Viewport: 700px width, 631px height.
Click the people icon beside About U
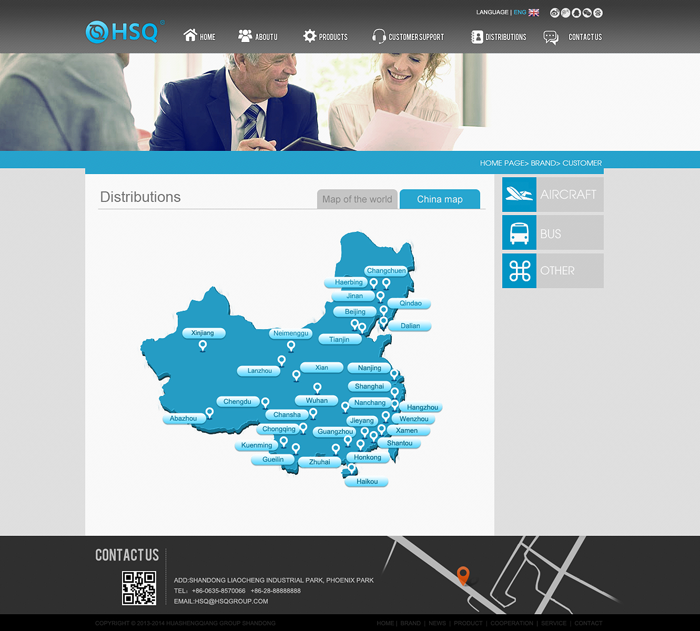(x=245, y=36)
